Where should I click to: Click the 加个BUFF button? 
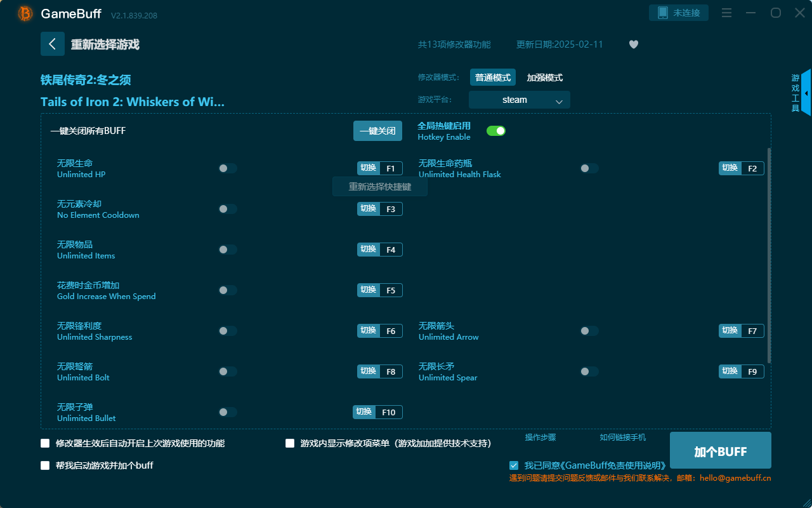[x=720, y=451]
